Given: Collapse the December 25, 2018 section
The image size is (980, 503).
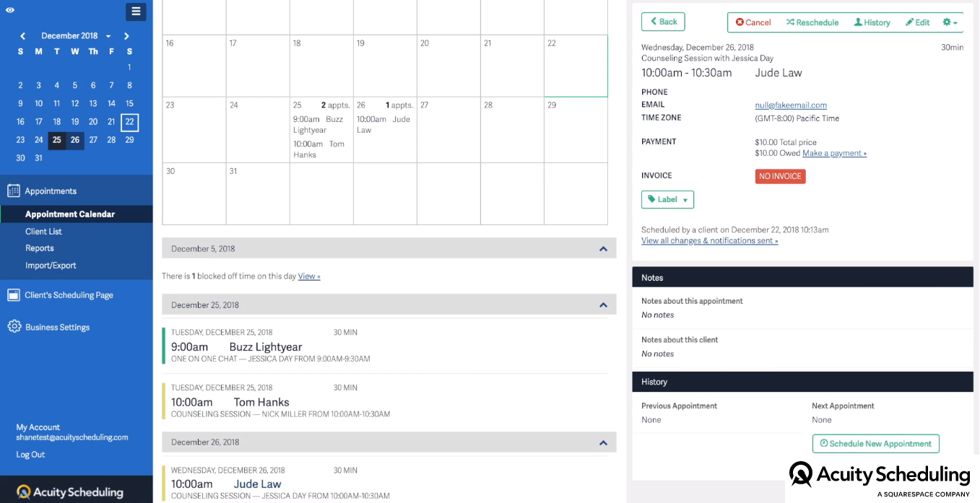Looking at the screenshot, I should [603, 305].
